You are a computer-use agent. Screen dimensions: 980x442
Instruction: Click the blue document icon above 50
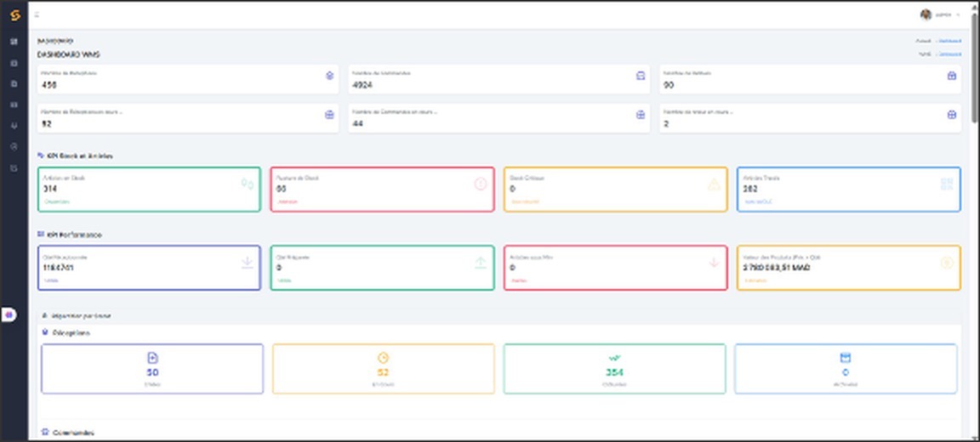[x=152, y=358]
